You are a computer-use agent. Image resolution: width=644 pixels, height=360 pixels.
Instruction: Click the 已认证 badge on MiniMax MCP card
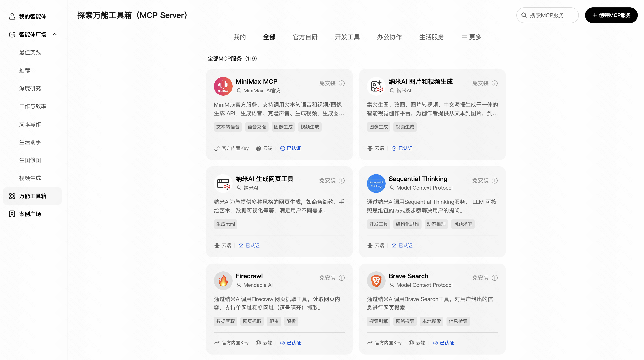[290, 149]
